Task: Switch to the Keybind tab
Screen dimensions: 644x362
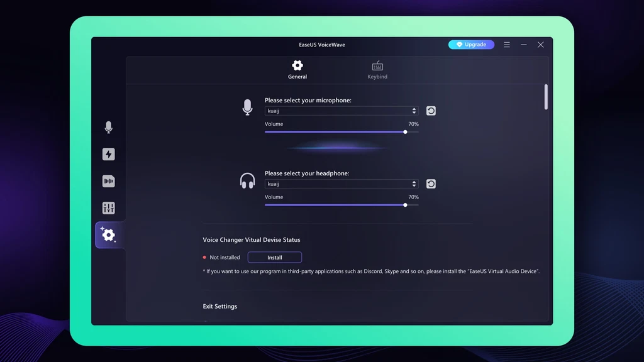Action: 377,69
